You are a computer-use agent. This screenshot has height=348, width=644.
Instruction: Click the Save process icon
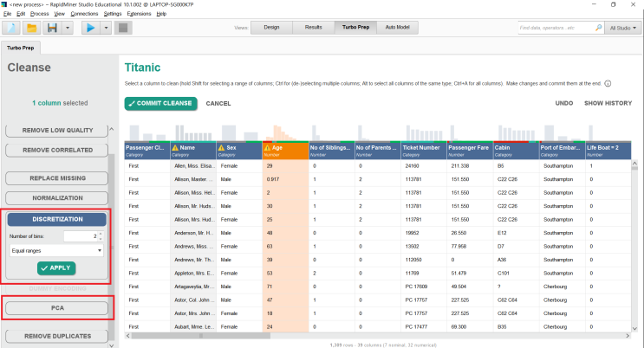click(x=52, y=28)
